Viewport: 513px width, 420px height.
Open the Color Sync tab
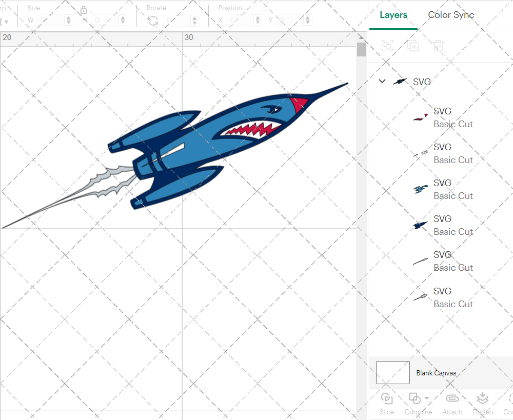(x=451, y=15)
